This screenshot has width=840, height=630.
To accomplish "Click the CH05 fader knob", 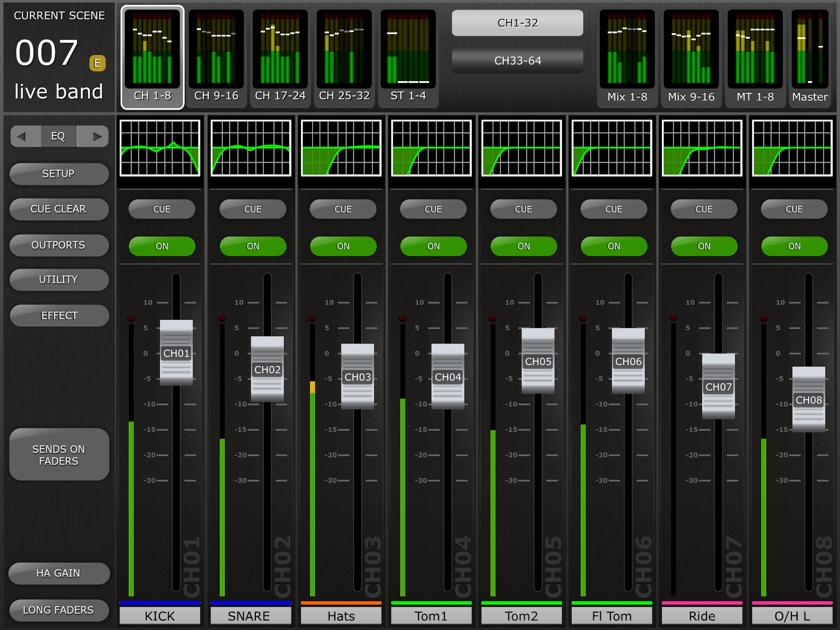I will pos(538,361).
